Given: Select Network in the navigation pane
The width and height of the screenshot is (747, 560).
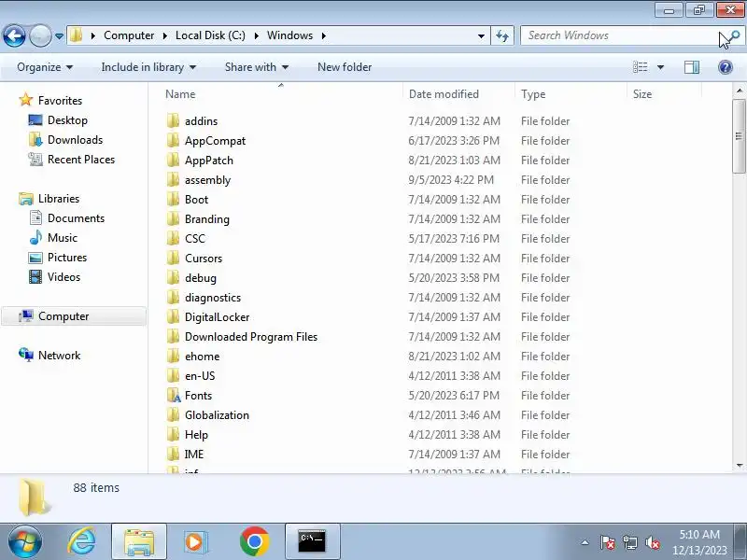Looking at the screenshot, I should click(59, 356).
